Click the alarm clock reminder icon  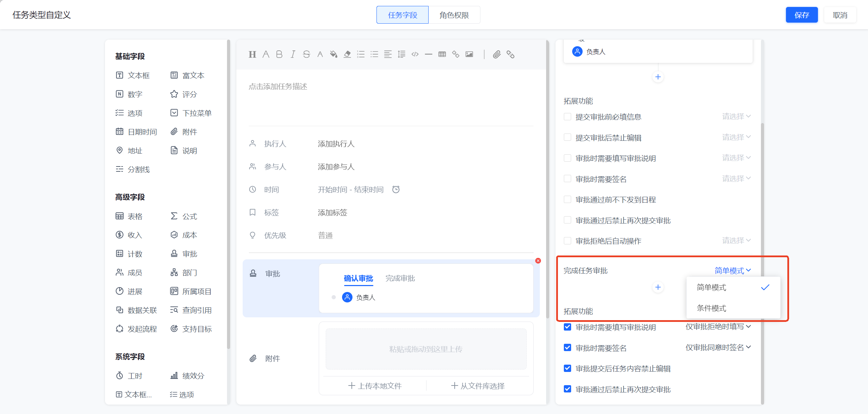click(x=396, y=189)
